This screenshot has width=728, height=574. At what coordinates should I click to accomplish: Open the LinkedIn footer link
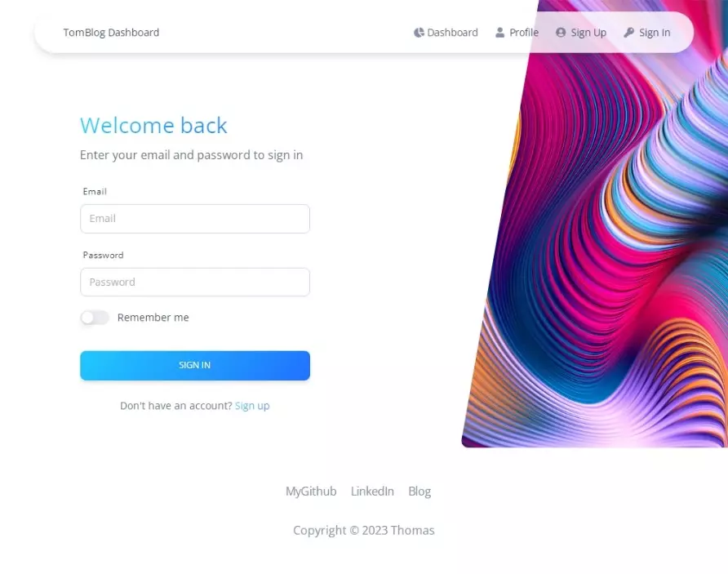pyautogui.click(x=372, y=492)
